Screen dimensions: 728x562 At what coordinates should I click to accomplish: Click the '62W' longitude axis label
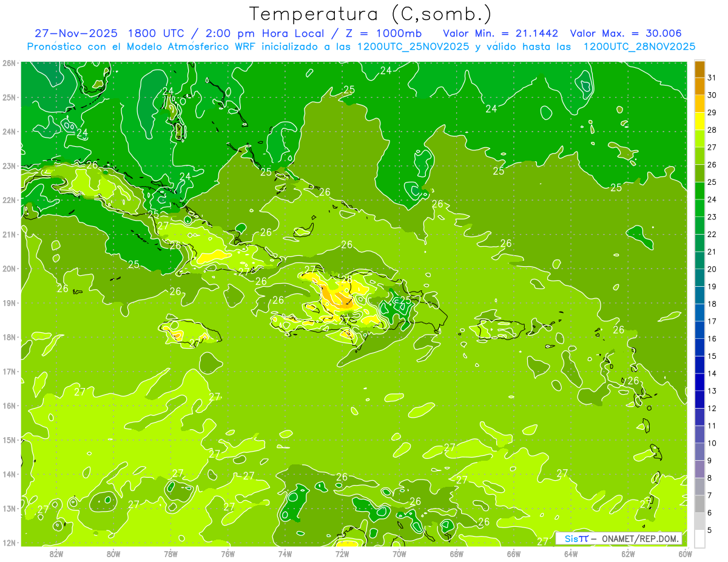tap(629, 554)
